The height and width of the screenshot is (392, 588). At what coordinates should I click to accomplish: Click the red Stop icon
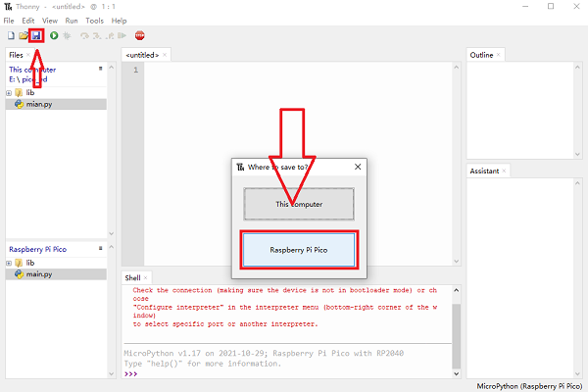pyautogui.click(x=140, y=35)
